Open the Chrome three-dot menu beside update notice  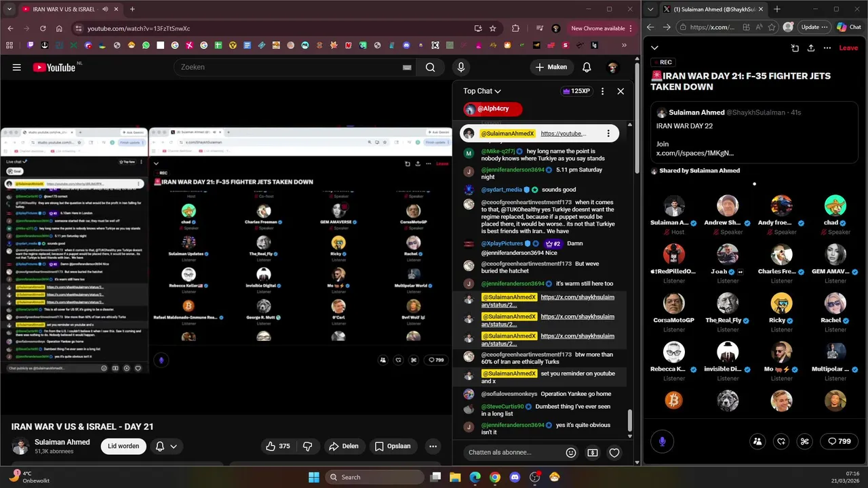coord(631,28)
